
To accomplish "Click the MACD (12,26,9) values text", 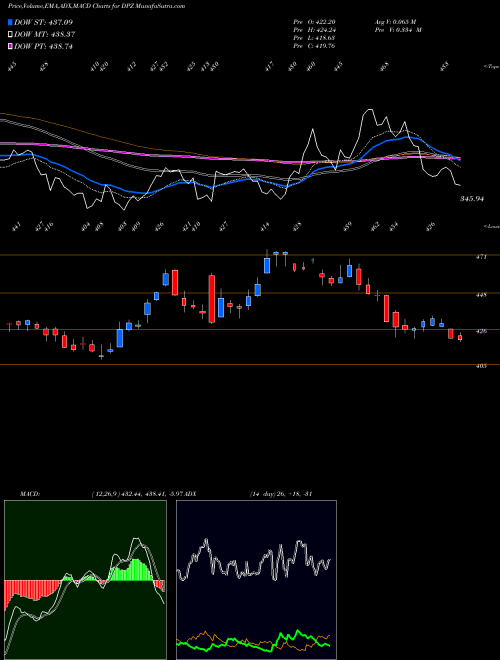I will coord(139,494).
